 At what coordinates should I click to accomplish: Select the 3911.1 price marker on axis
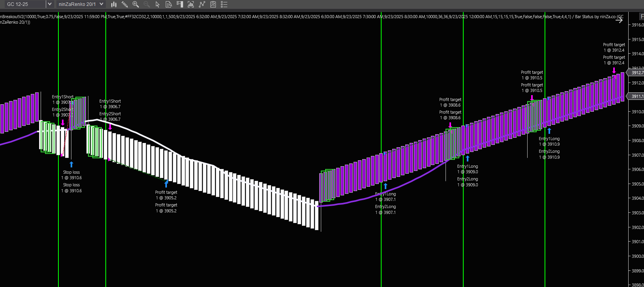tap(636, 96)
